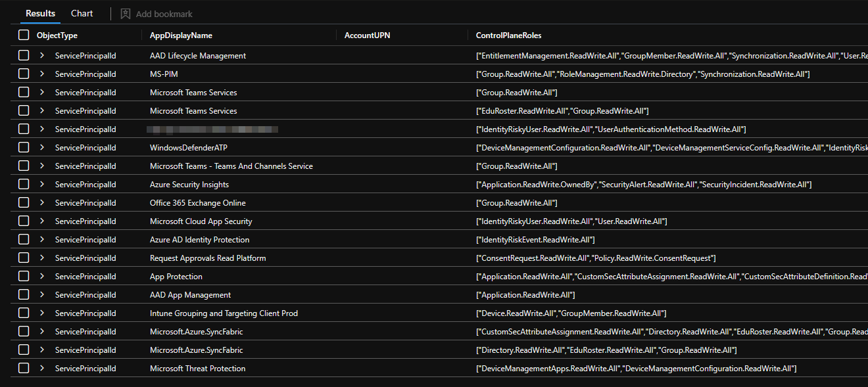This screenshot has width=868, height=387.
Task: Tick the WindowsDefenderATP row checkbox
Action: 24,147
